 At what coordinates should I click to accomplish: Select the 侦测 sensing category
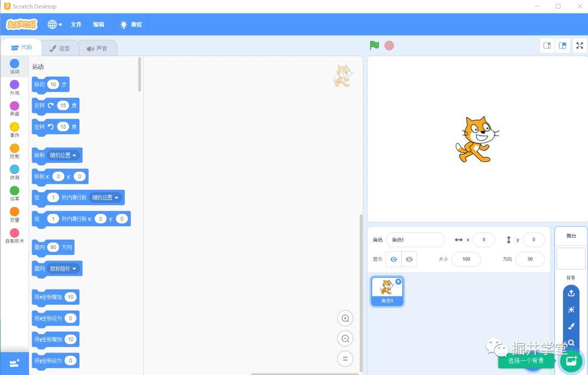coord(15,172)
